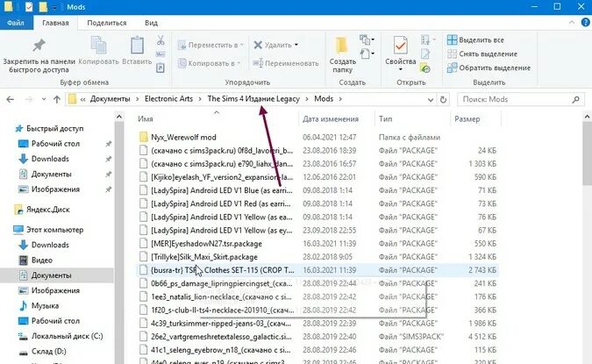
Task: Click the Copy icon in the ribbon
Action: click(x=98, y=46)
